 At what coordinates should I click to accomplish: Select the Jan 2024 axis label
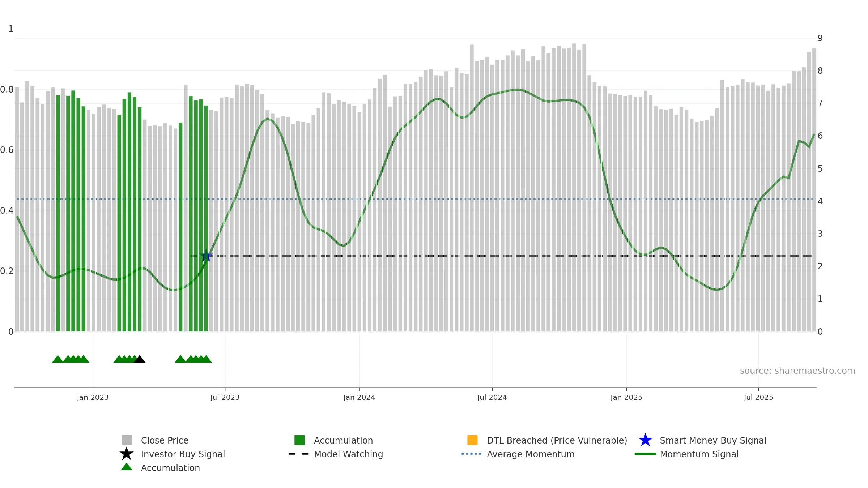[359, 398]
